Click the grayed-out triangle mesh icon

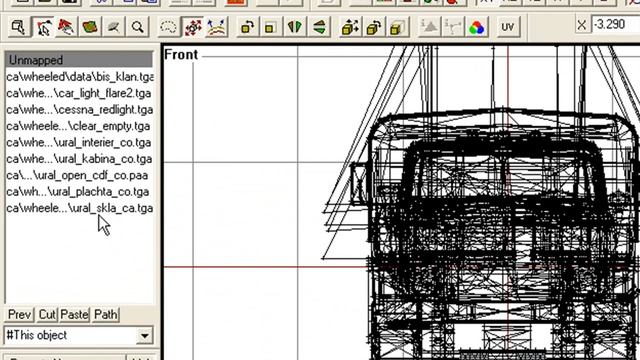coord(429,27)
